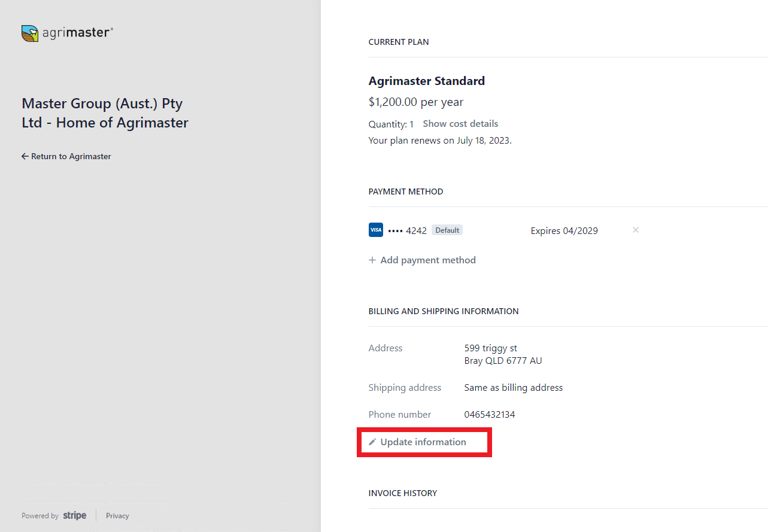Click the Visa card brand icon

pyautogui.click(x=375, y=229)
